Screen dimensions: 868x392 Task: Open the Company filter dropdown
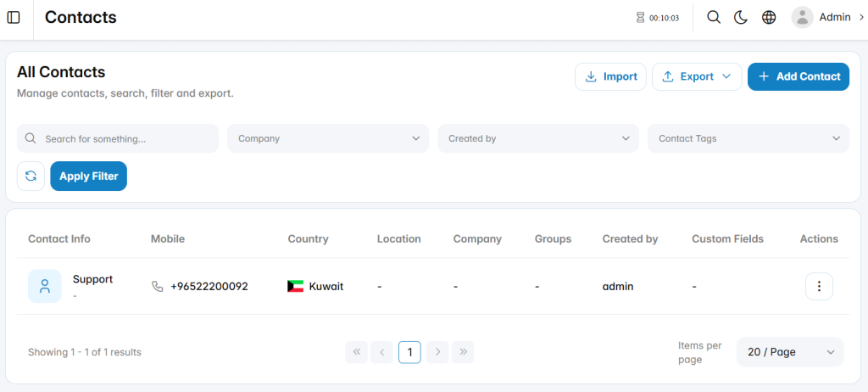[x=328, y=138]
